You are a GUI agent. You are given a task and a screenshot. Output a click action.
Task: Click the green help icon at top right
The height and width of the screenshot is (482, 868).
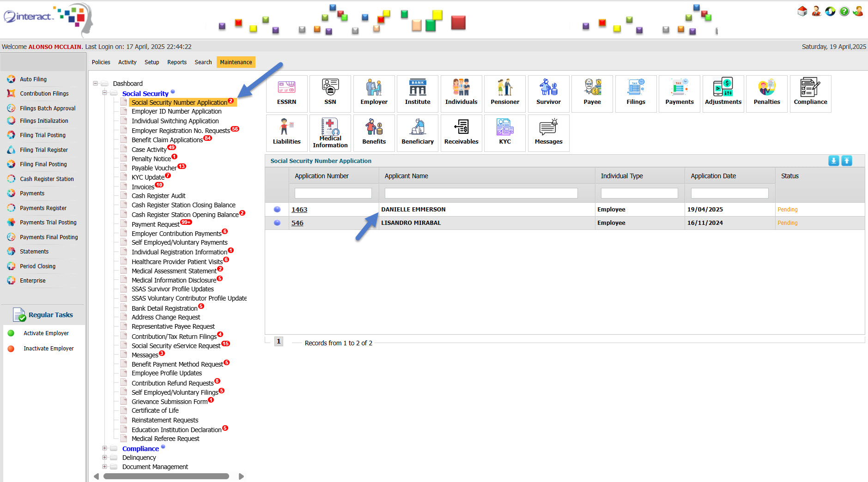(x=844, y=12)
